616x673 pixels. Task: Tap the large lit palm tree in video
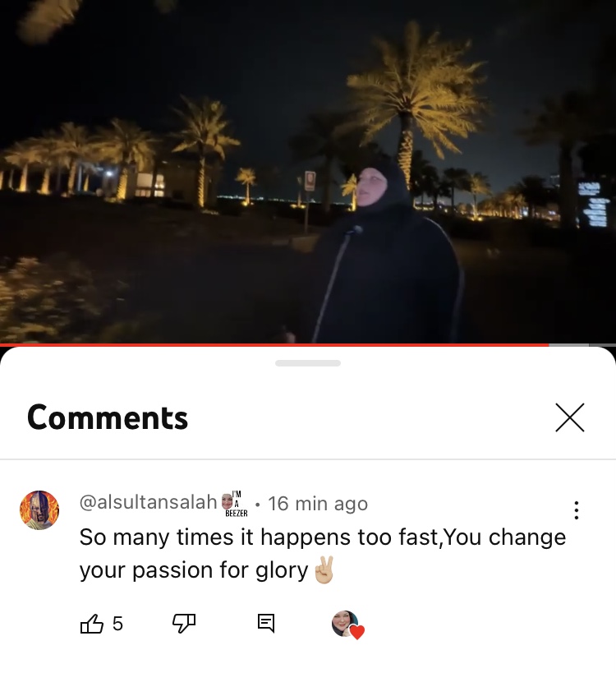(411, 103)
